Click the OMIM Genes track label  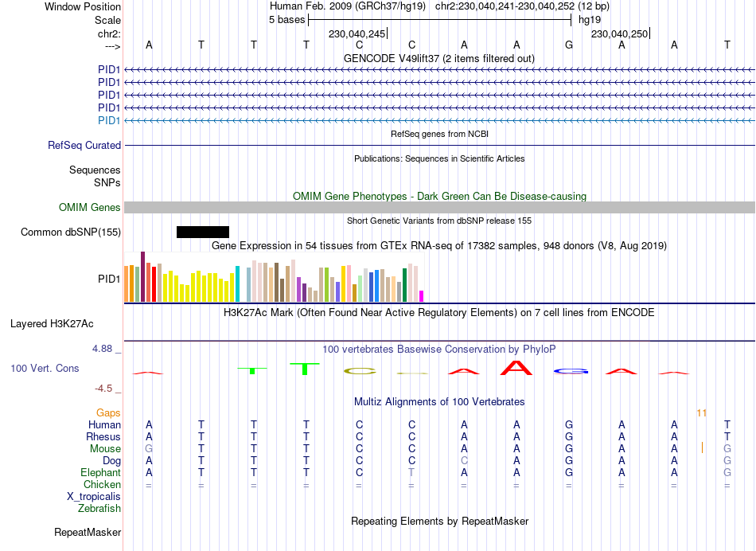coord(89,208)
